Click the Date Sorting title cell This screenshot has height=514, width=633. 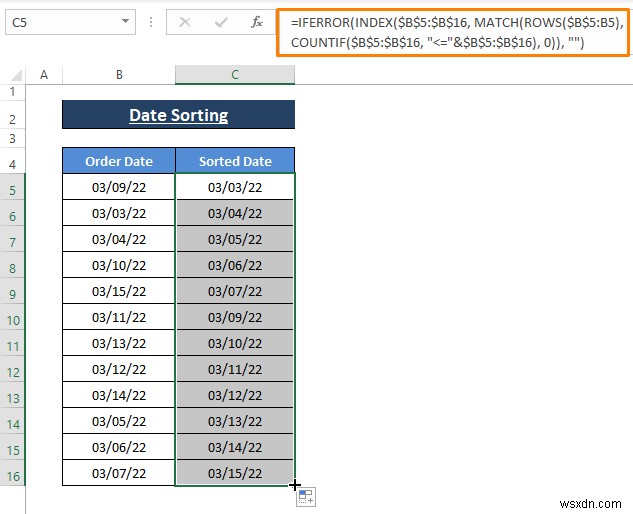[178, 115]
